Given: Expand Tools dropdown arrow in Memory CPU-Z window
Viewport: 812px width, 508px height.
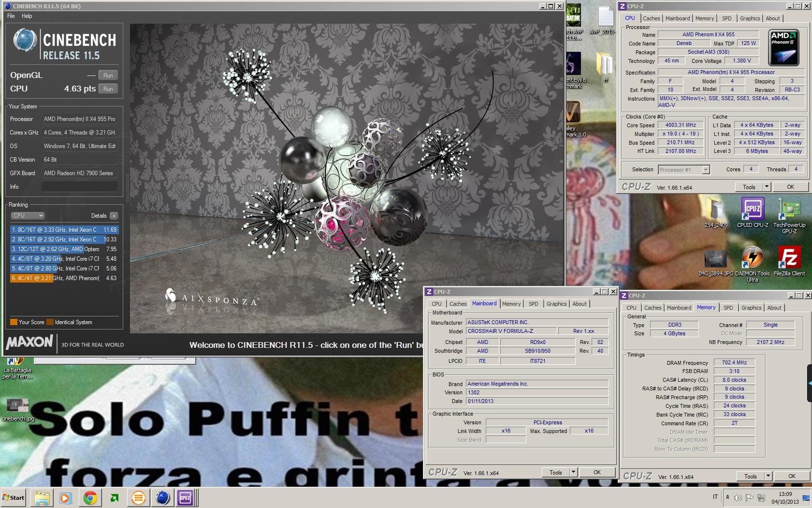Looking at the screenshot, I should [768, 476].
